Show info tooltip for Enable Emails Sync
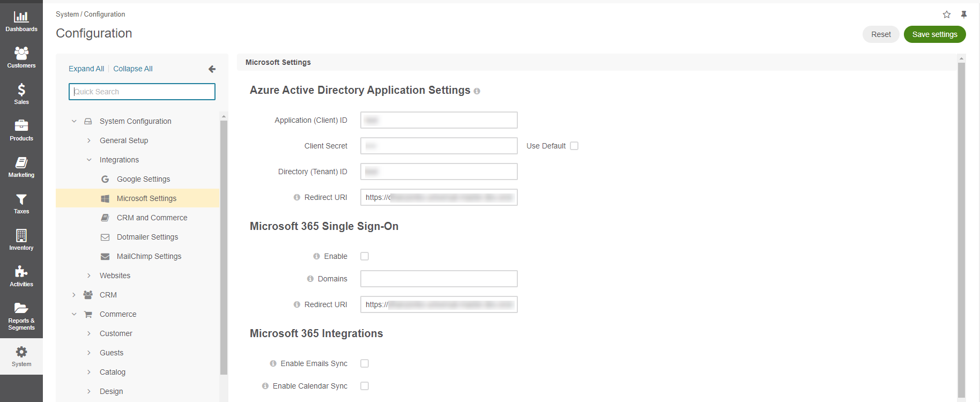Viewport: 980px width, 402px height. pos(273,363)
